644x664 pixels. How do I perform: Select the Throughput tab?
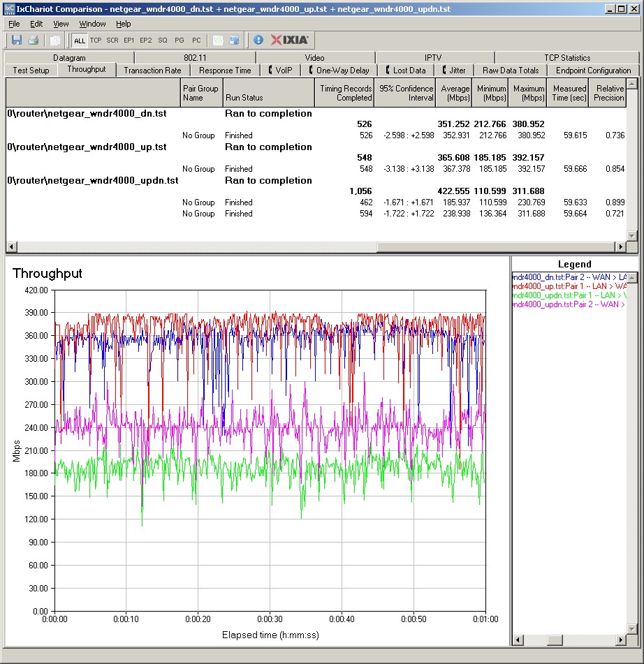(87, 69)
